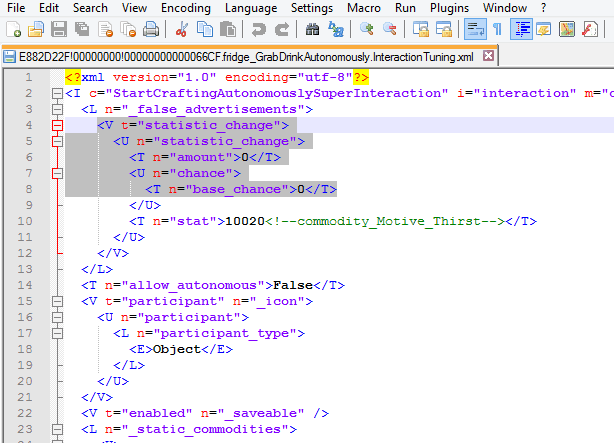Click the Zoom In magnifier icon
The width and height of the screenshot is (614, 443).
click(x=367, y=30)
